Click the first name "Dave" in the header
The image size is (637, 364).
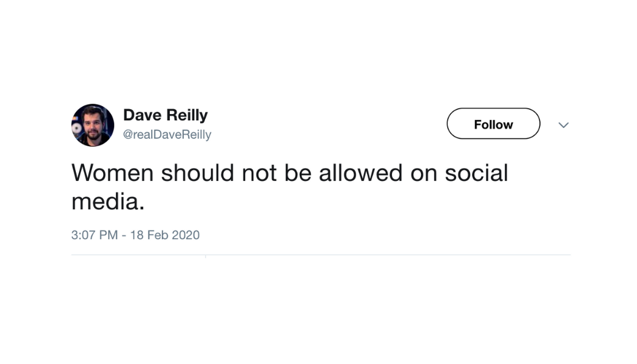(141, 115)
